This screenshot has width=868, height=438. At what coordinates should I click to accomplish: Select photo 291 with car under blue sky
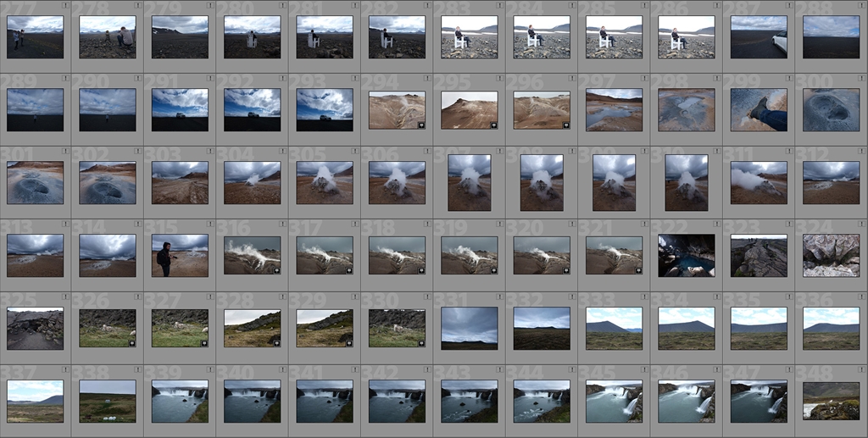point(180,110)
